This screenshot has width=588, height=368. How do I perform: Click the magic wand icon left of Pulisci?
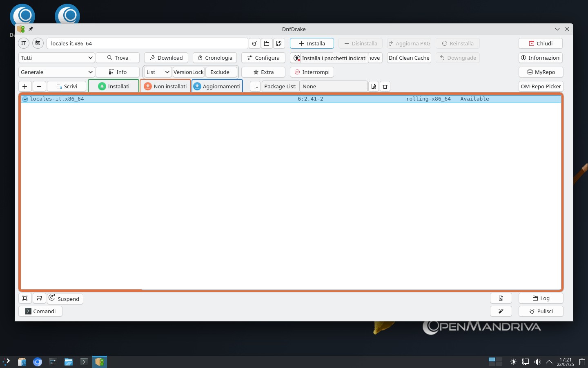tap(501, 311)
